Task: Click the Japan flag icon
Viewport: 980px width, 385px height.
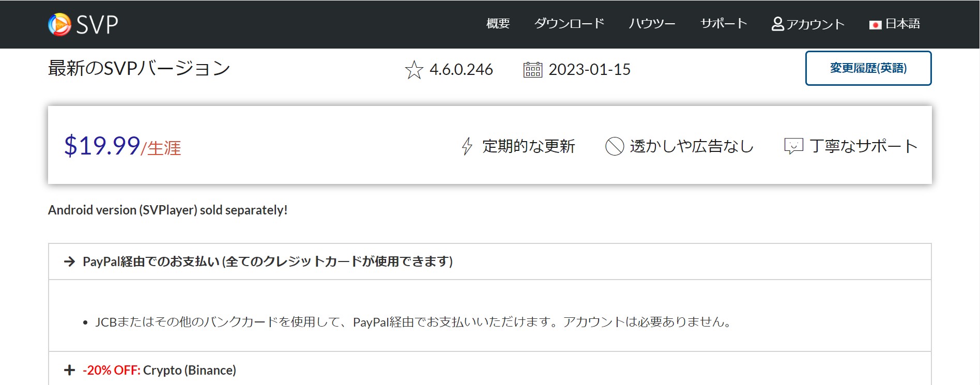Action: click(876, 25)
